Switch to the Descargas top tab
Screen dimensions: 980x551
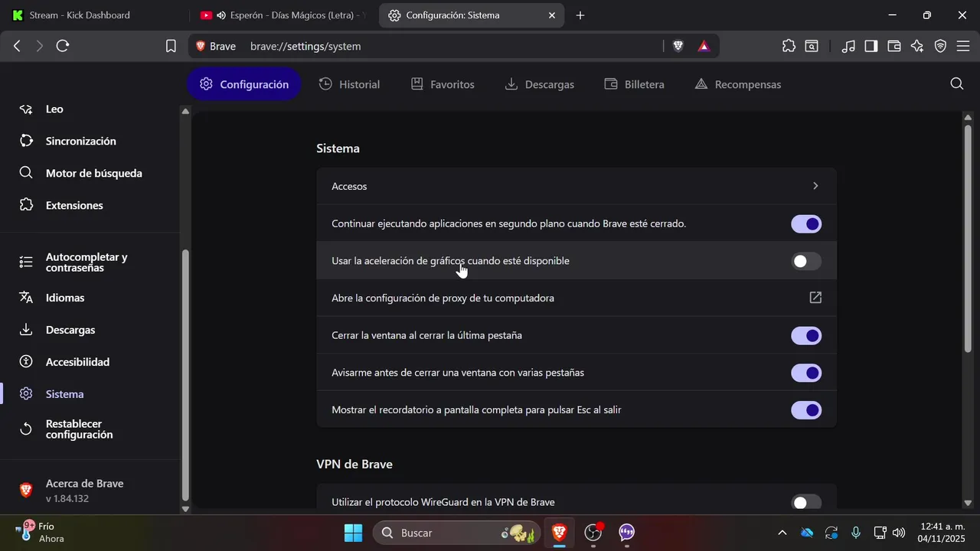[x=540, y=84]
